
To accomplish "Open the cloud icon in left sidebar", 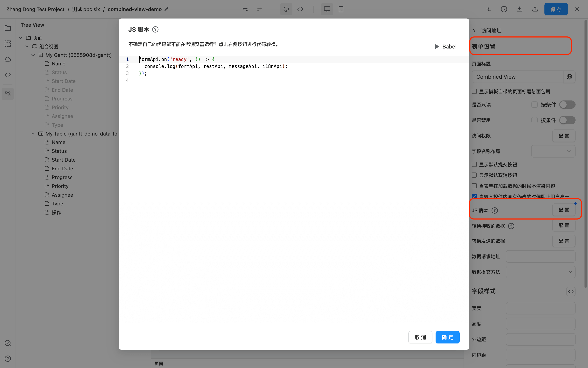I will point(8,59).
